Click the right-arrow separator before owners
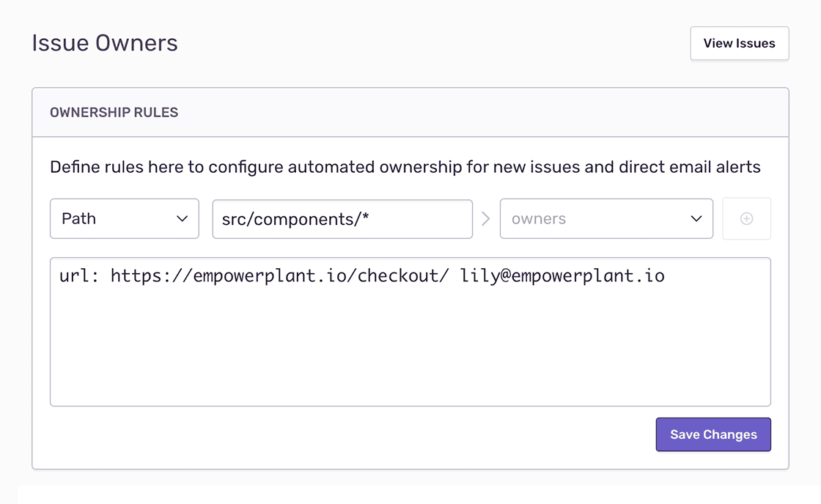821x504 pixels. tap(485, 218)
